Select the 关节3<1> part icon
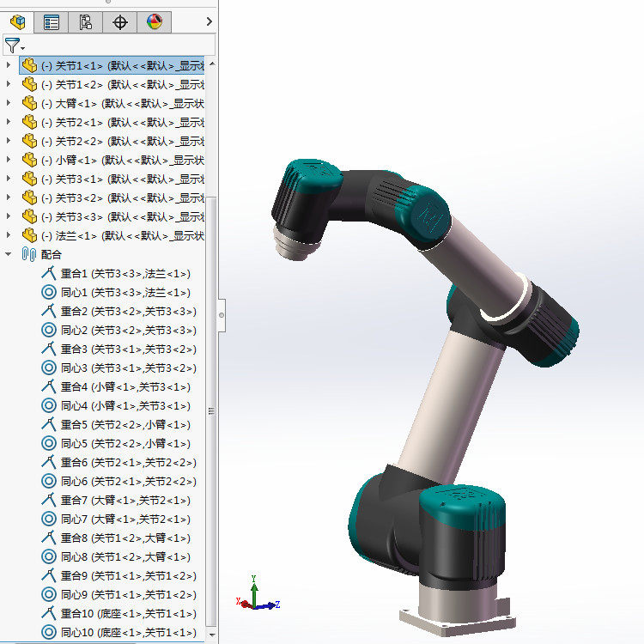644x644 pixels. 29,179
